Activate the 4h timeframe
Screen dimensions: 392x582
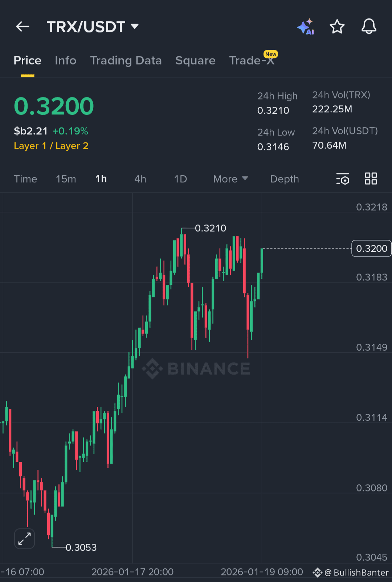pyautogui.click(x=140, y=179)
